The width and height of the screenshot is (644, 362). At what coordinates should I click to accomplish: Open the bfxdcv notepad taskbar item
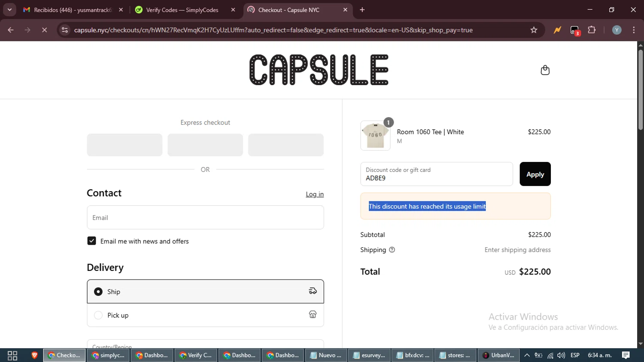coord(413,355)
